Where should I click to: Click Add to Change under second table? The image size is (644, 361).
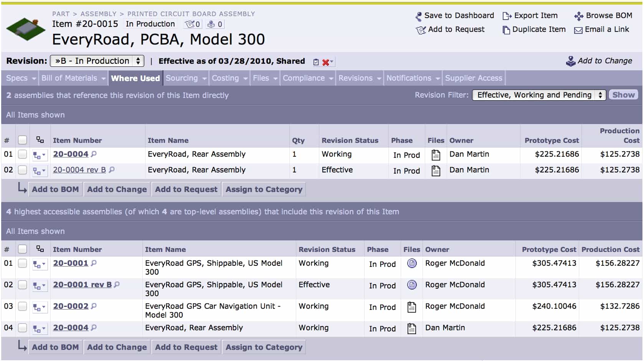[117, 347]
